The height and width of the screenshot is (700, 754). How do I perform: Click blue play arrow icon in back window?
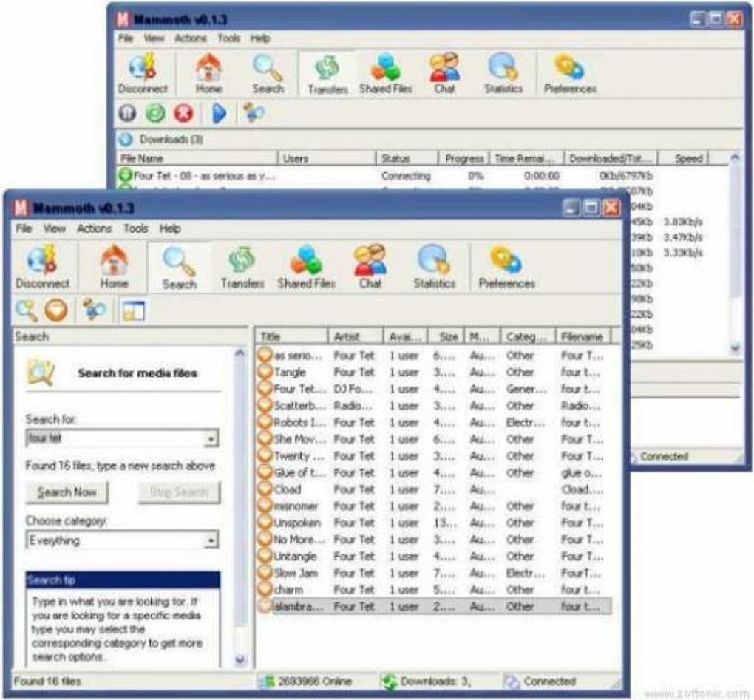220,113
